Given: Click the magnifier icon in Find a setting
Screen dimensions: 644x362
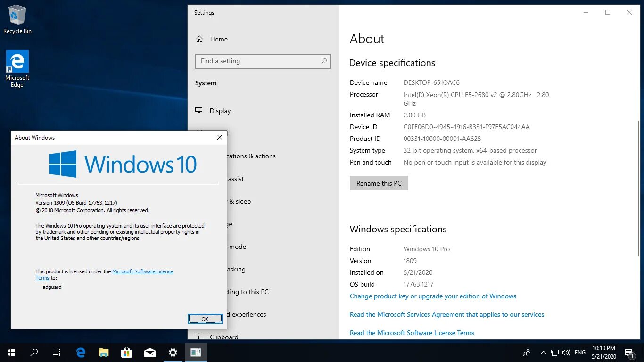Looking at the screenshot, I should click(x=324, y=61).
